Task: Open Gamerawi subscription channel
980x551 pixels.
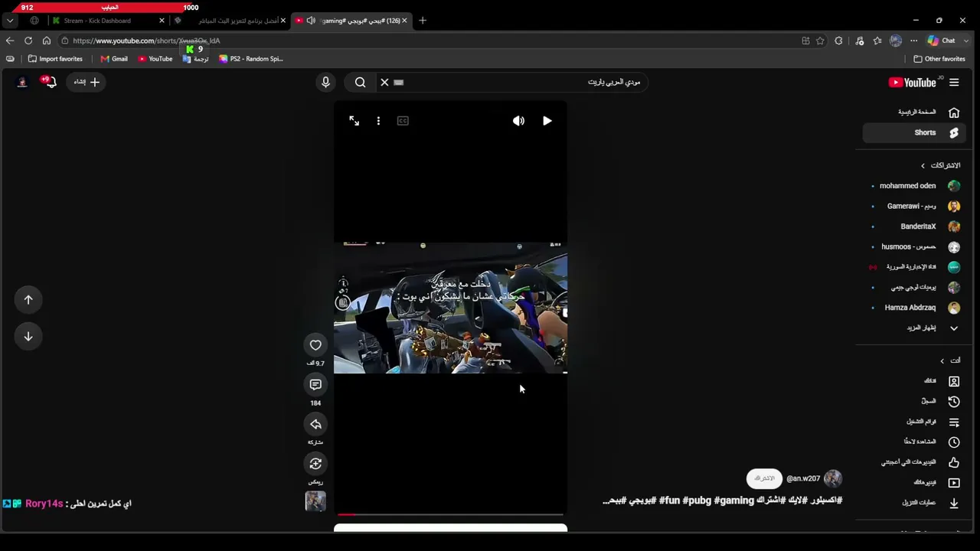Action: pyautogui.click(x=914, y=206)
